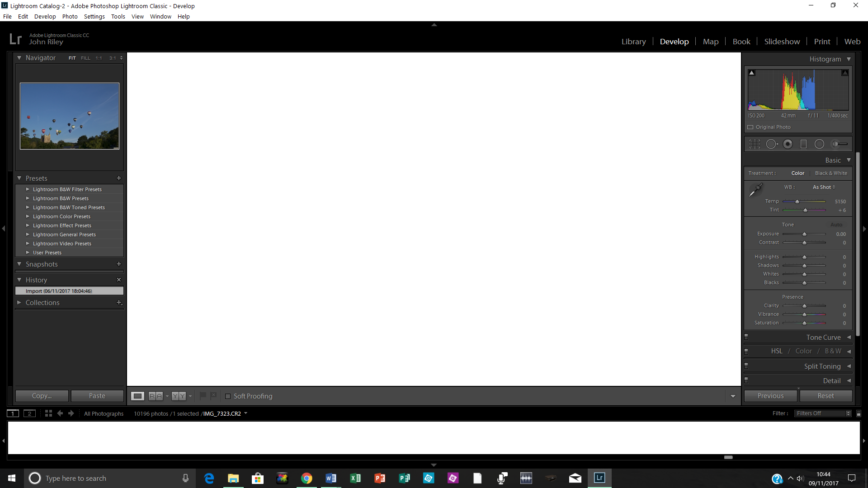Open the WB As Shot dropdown
The image size is (868, 488).
click(824, 187)
